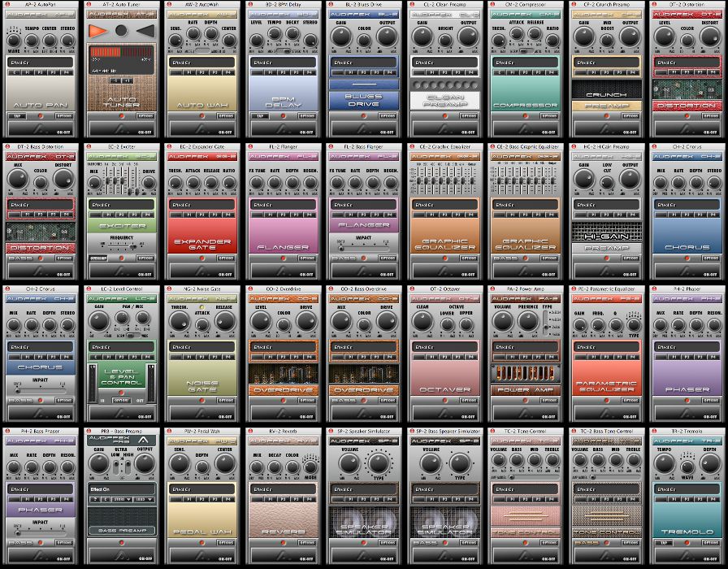
Task: Click the Bright knob on CL-2 Clean Preamp
Action: click(445, 41)
